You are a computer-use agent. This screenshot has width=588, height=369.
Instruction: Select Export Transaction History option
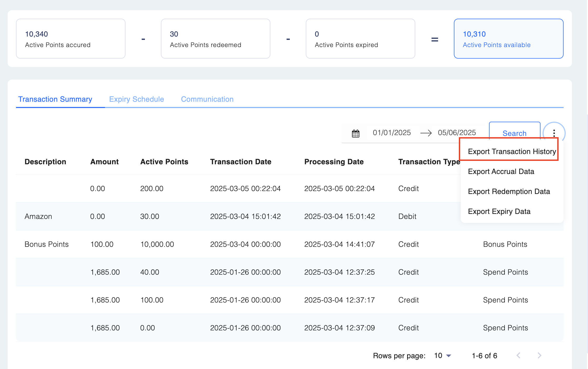(512, 152)
